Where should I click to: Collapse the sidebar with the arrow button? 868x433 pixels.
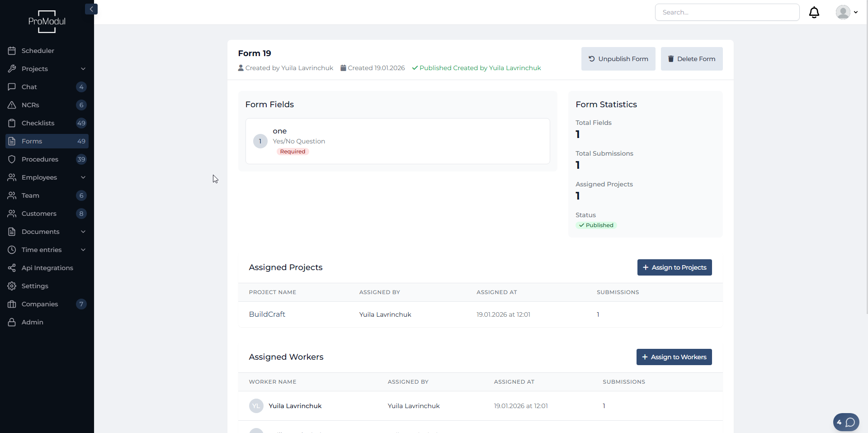point(91,9)
